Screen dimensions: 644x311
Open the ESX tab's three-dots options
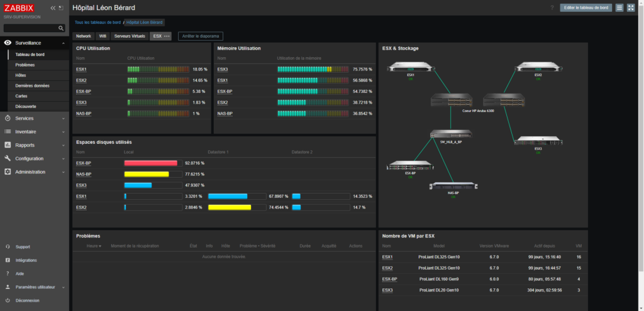[167, 36]
